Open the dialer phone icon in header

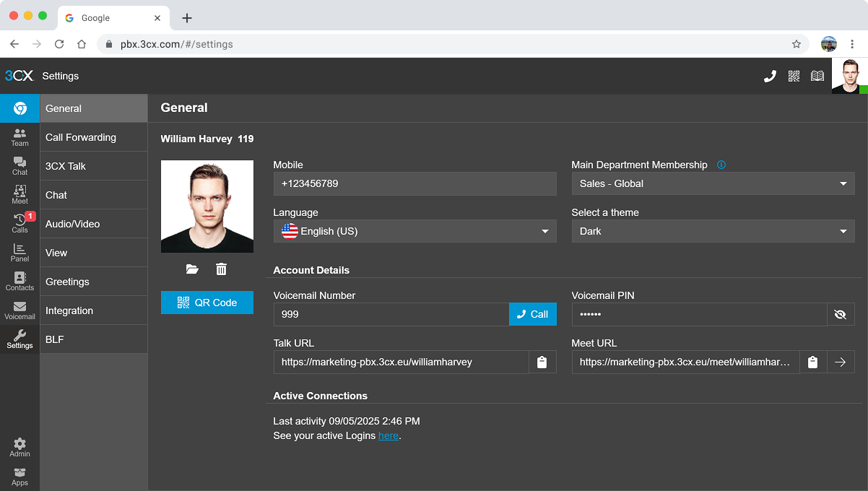coord(770,76)
